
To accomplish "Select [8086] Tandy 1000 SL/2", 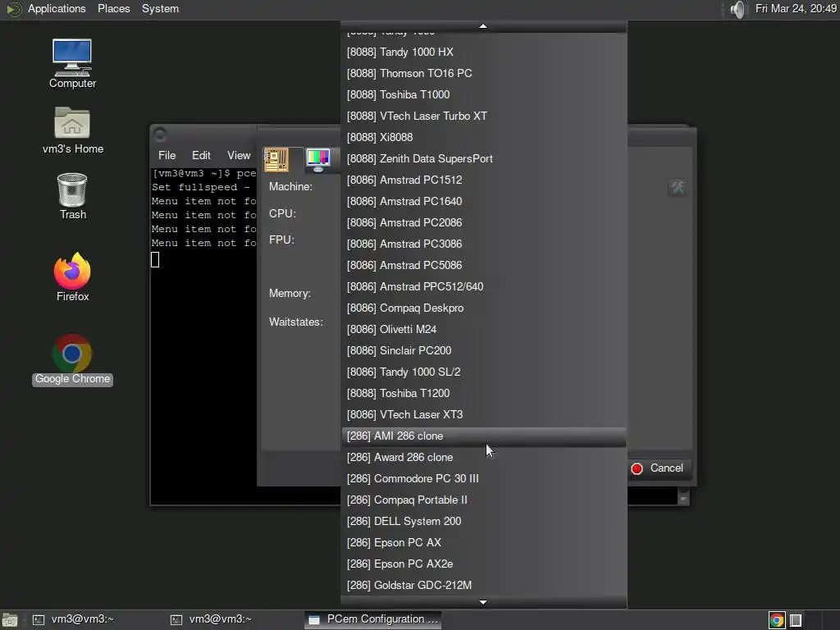I will coord(484,372).
